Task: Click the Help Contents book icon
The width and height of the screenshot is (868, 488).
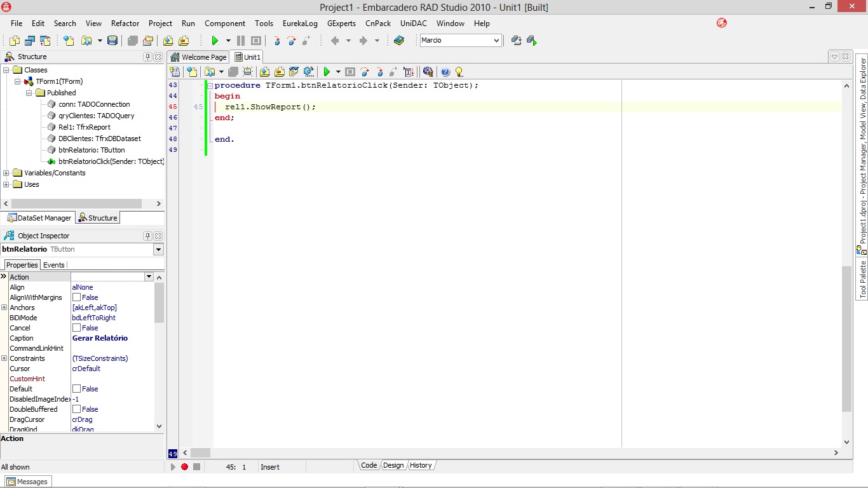Action: pyautogui.click(x=399, y=41)
